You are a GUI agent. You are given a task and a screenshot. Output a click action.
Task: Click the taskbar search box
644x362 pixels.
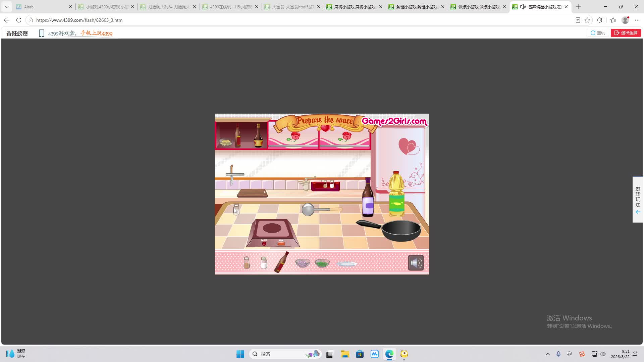(x=285, y=354)
